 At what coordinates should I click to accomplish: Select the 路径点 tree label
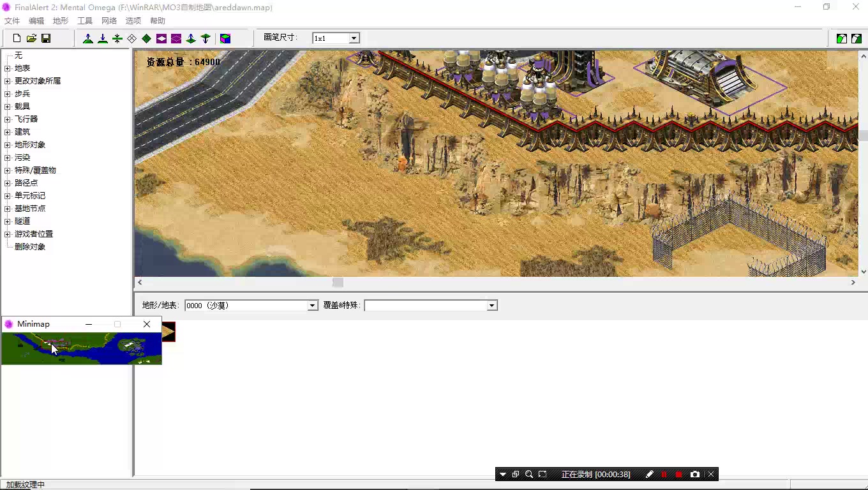tap(26, 183)
